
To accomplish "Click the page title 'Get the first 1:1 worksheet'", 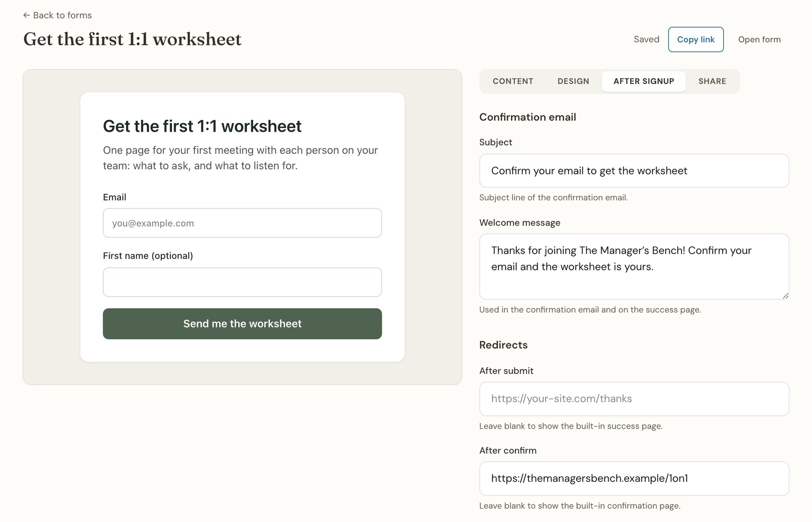I will [x=132, y=40].
